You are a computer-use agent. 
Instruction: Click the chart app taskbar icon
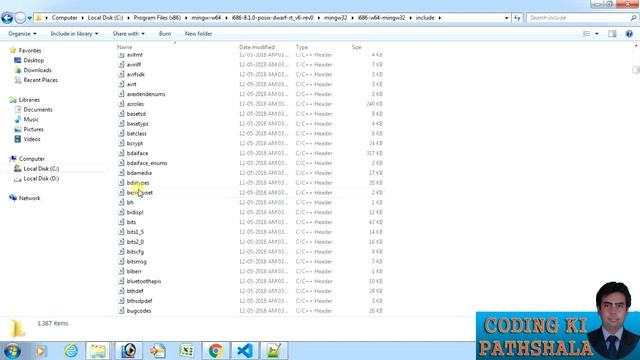(x=274, y=351)
